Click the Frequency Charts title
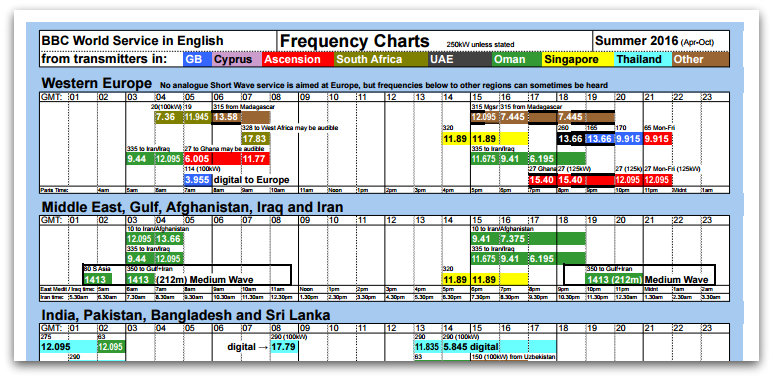This screenshot has width=773, height=379. 354,41
